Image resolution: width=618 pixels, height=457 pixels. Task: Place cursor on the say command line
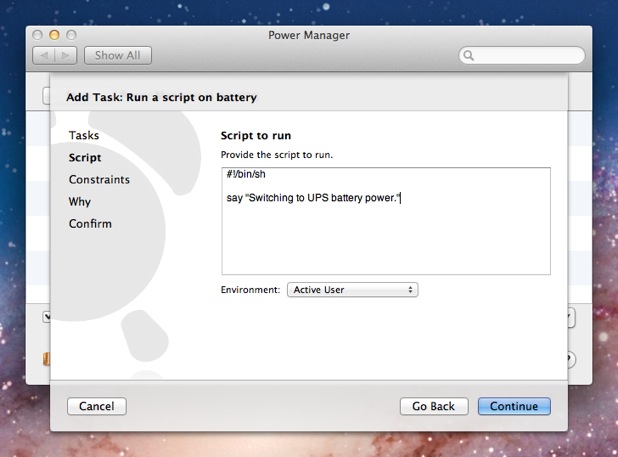tap(313, 197)
